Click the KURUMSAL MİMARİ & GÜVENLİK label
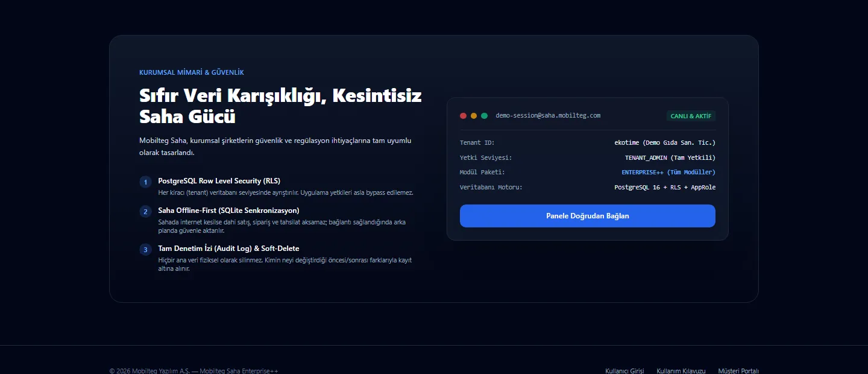Image resolution: width=868 pixels, height=374 pixels. point(192,72)
